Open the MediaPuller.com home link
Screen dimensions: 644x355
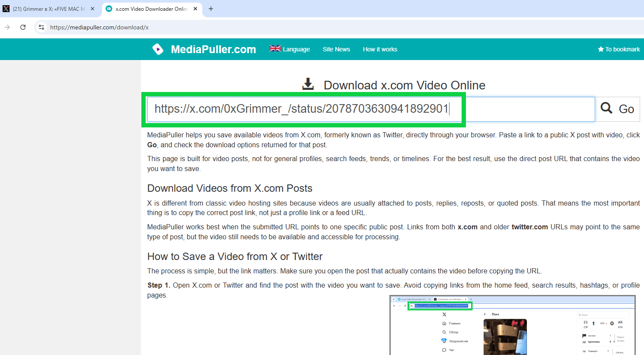tap(214, 49)
